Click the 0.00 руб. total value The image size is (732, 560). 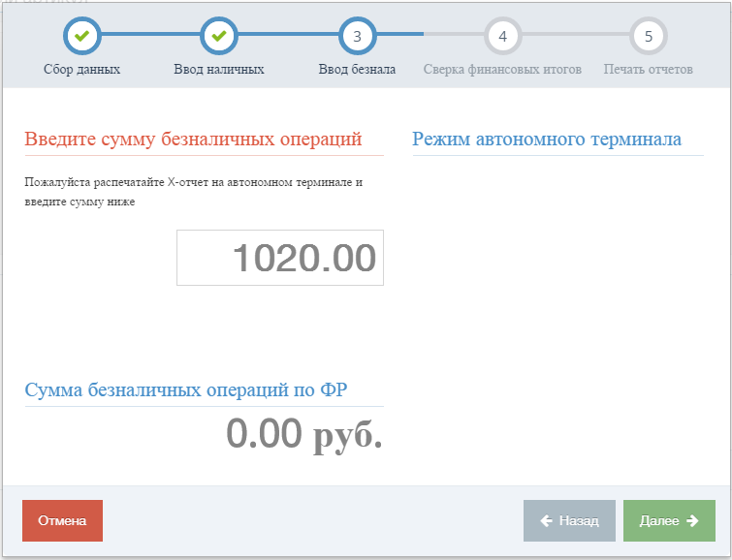(x=304, y=434)
